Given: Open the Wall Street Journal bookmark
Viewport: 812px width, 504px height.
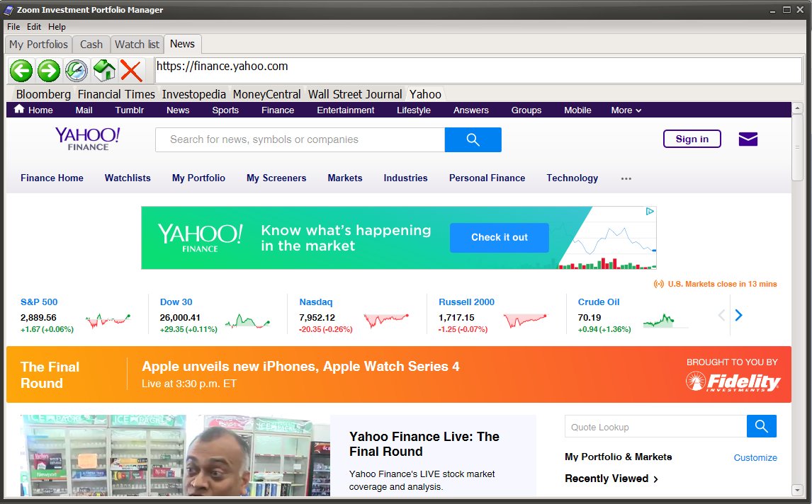Looking at the screenshot, I should pos(355,94).
